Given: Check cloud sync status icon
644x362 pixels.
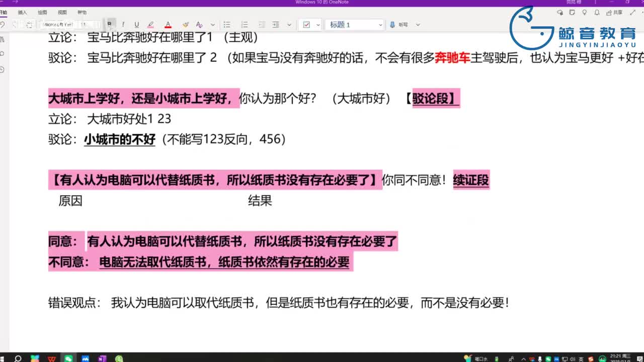Looking at the screenshot, I should [x=560, y=12].
